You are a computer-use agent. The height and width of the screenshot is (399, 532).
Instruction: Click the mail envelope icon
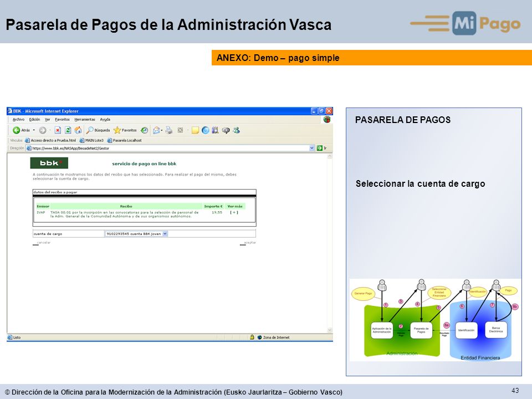(x=156, y=130)
